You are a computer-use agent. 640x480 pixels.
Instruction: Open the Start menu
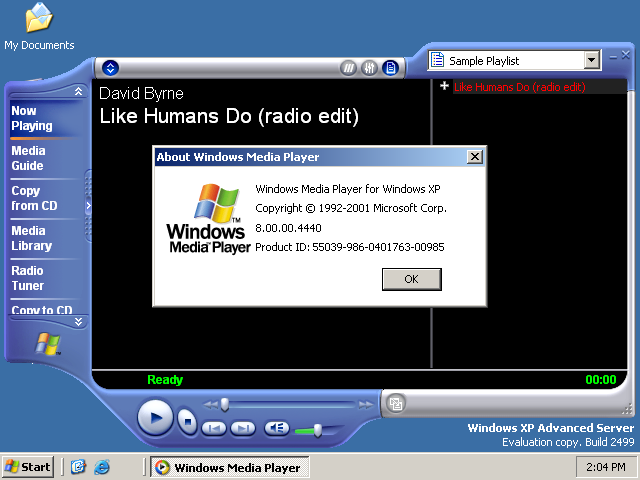pos(27,467)
